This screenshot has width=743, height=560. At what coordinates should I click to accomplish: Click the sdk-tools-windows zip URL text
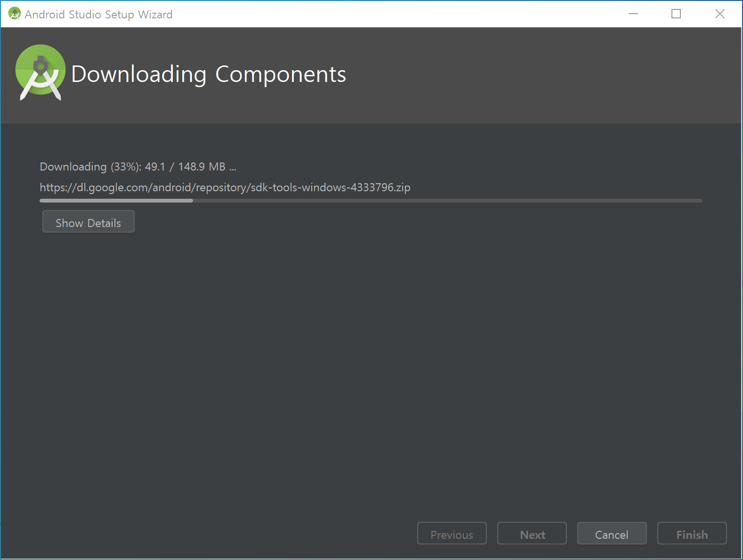coord(225,187)
